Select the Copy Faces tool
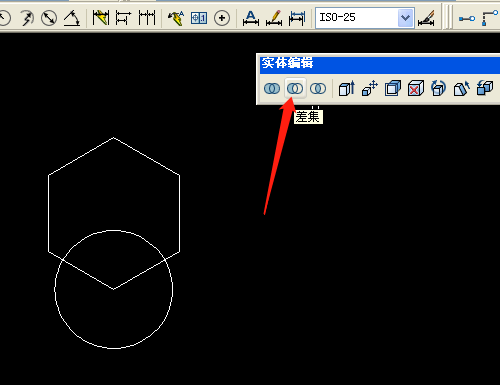The image size is (500, 385). pyautogui.click(x=485, y=88)
